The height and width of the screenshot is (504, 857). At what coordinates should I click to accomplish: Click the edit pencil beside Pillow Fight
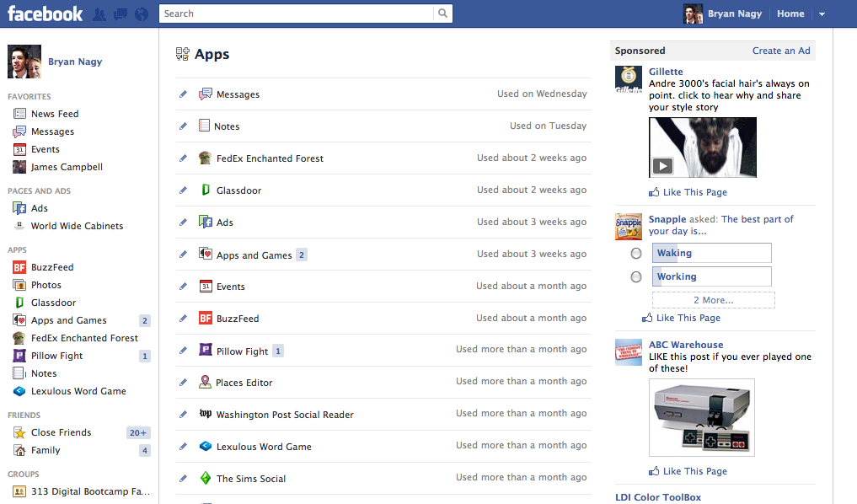coord(184,351)
